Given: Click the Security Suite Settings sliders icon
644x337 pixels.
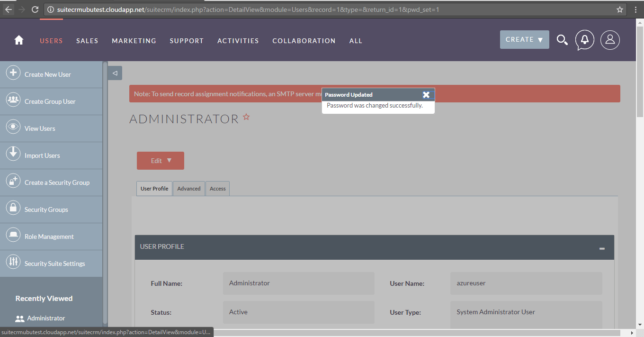Looking at the screenshot, I should [13, 263].
